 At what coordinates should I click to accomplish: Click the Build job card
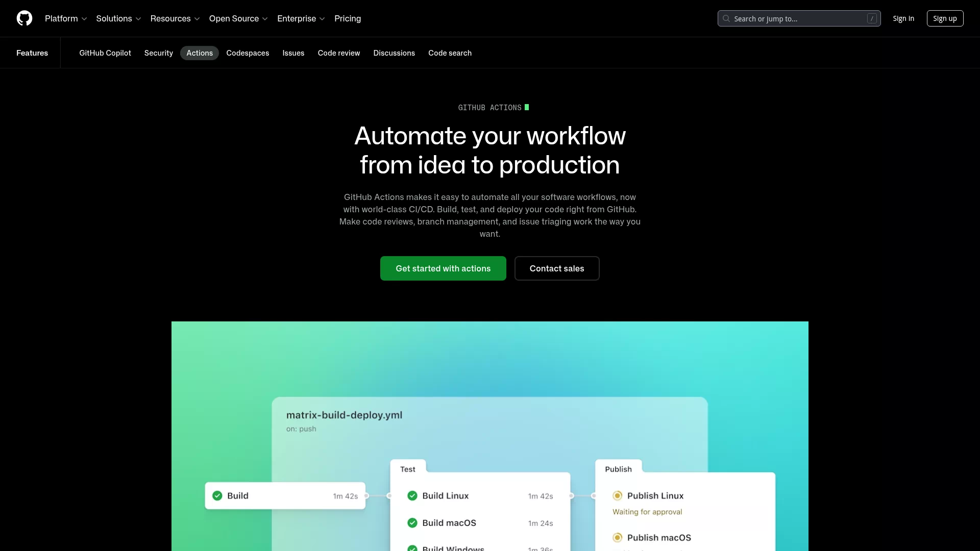coord(285,495)
